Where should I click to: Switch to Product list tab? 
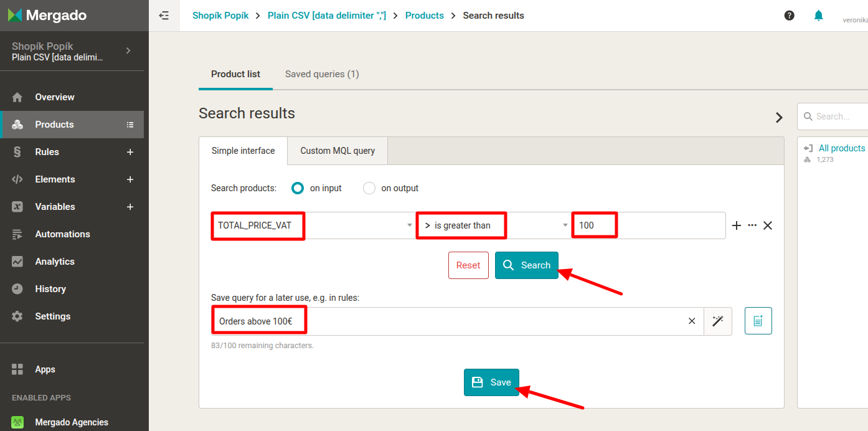coord(235,74)
